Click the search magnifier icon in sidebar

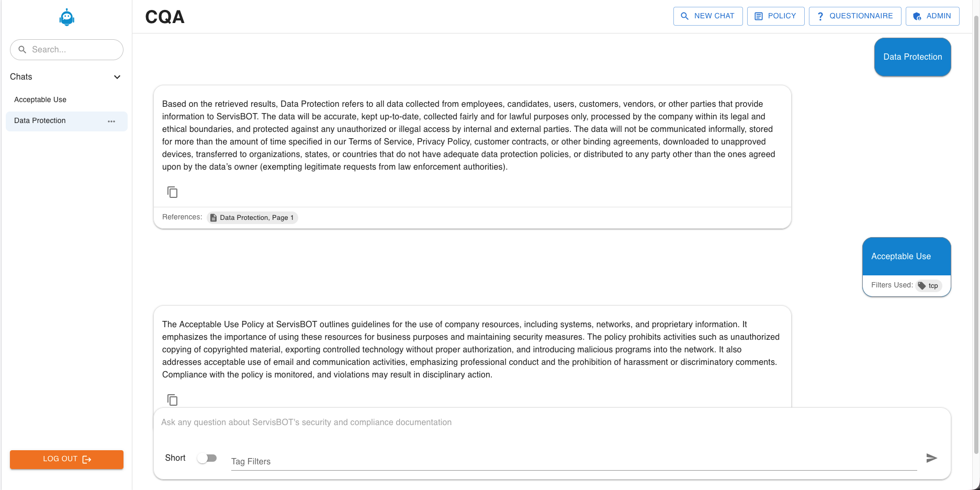tap(22, 50)
